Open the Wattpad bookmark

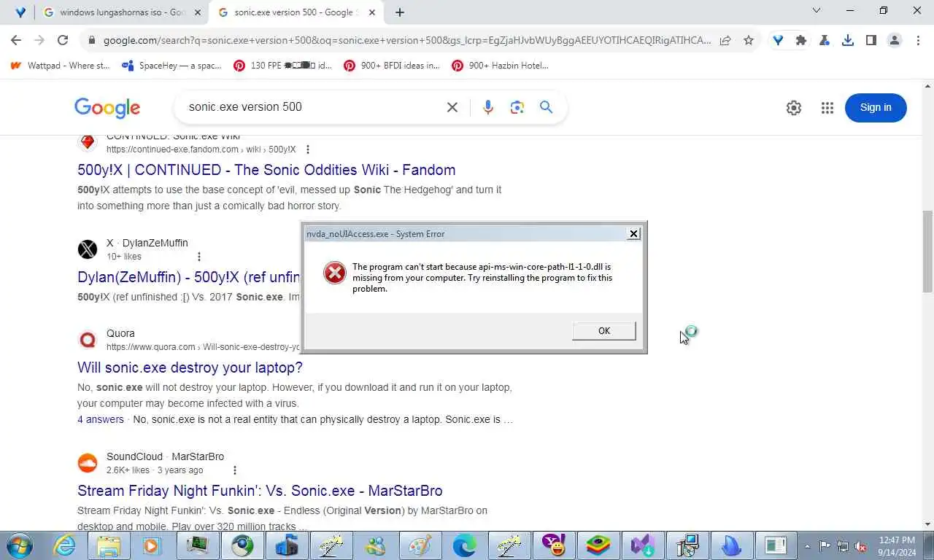(61, 66)
